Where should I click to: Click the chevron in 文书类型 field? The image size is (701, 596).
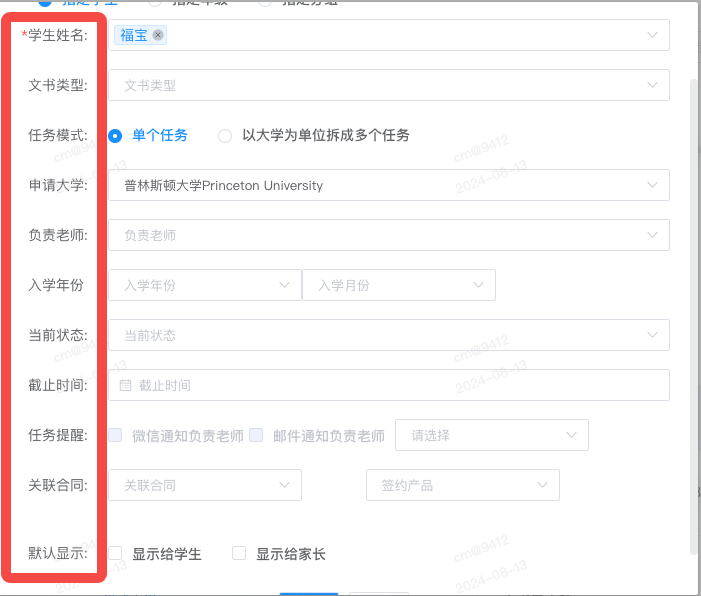point(652,85)
